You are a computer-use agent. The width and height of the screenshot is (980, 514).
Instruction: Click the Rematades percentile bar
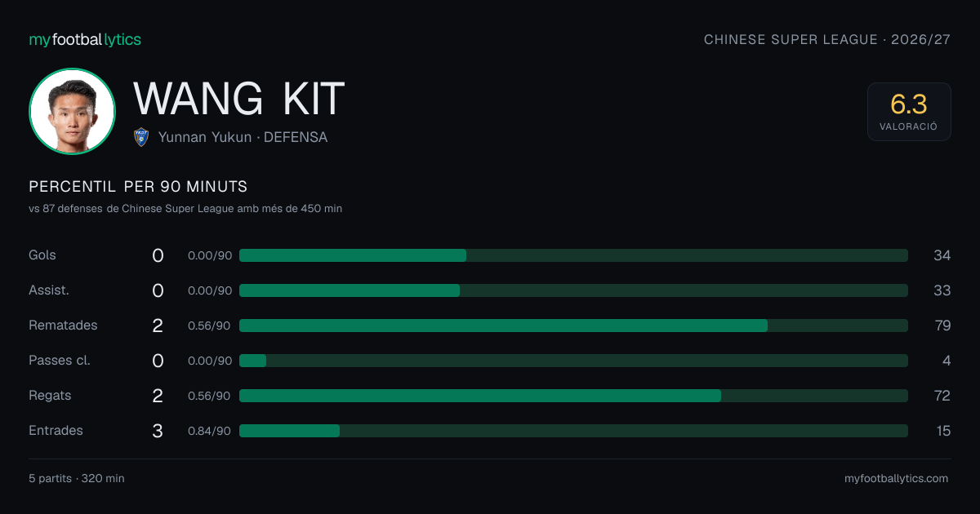pyautogui.click(x=573, y=326)
